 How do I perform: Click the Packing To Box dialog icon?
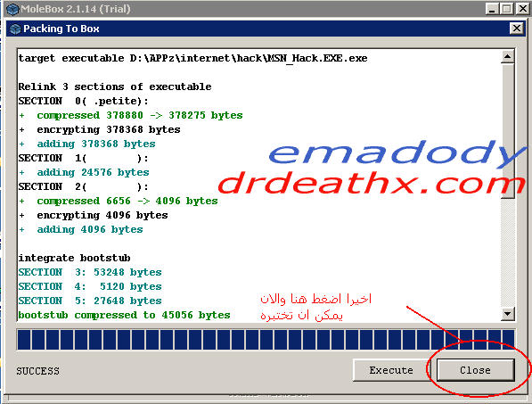click(15, 29)
